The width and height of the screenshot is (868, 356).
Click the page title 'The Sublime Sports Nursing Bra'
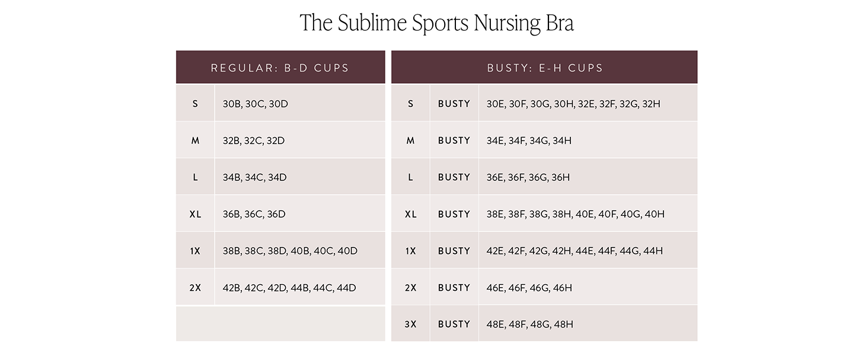[436, 23]
